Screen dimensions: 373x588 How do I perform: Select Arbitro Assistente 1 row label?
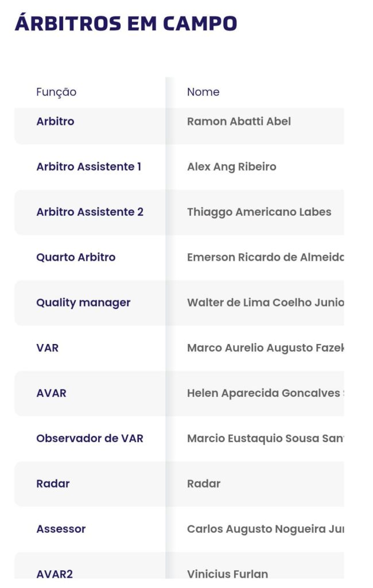(x=88, y=167)
